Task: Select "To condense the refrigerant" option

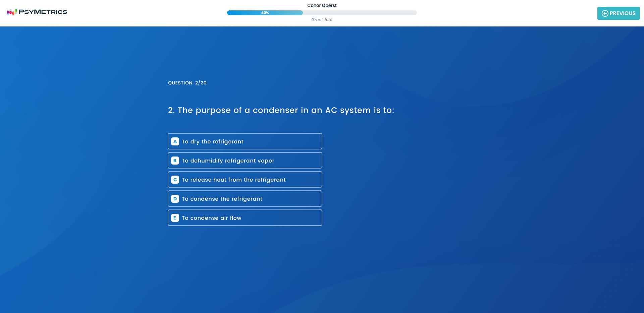Action: [222, 199]
